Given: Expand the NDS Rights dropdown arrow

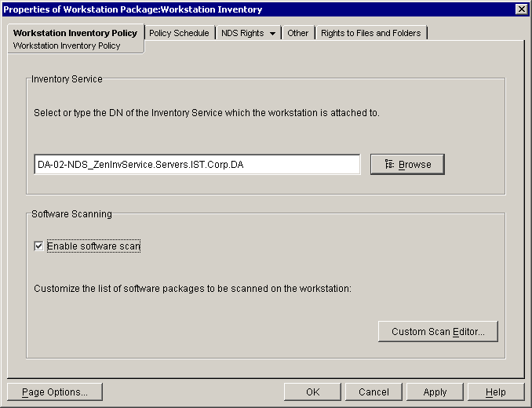Looking at the screenshot, I should coord(272,33).
